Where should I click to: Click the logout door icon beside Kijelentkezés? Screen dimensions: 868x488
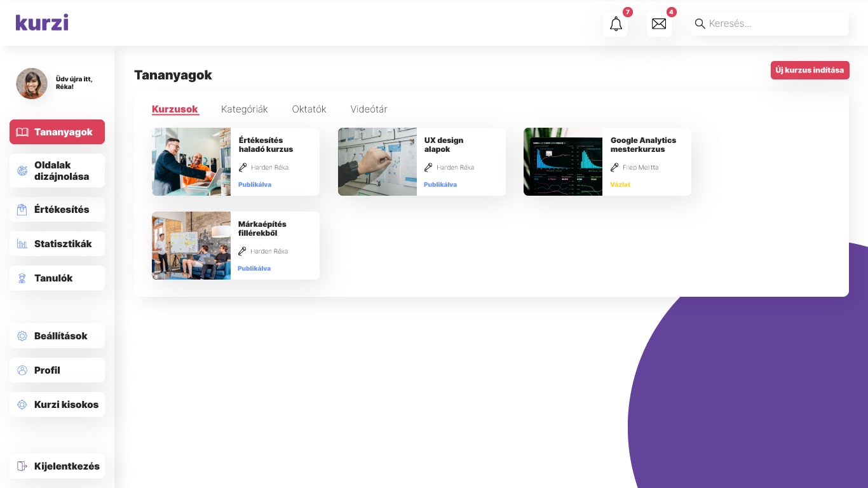tap(22, 466)
